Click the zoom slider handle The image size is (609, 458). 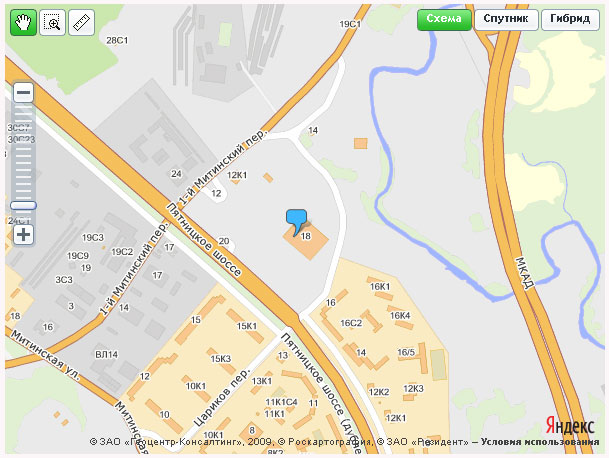click(x=23, y=205)
